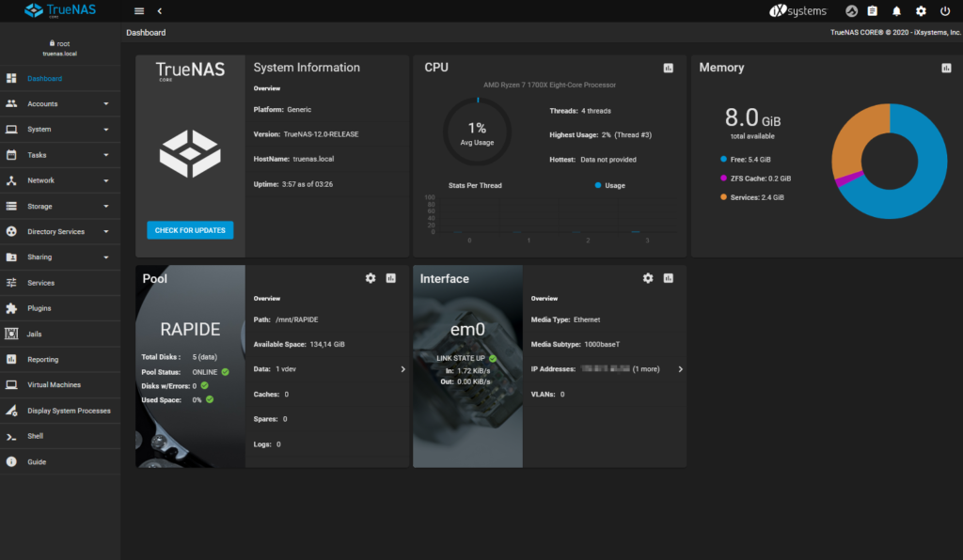This screenshot has height=560, width=963.
Task: Click the orange Services legend dot
Action: (x=723, y=197)
